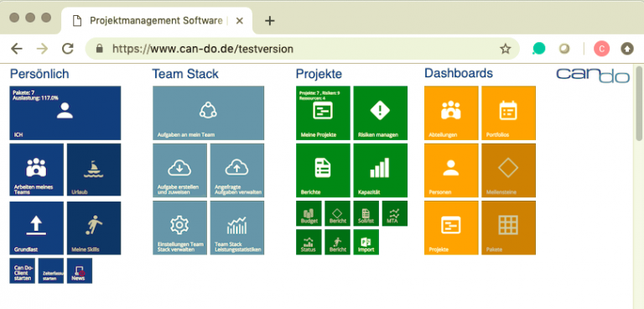This screenshot has width=644, height=309.
Task: Click the Projekte section heading
Action: click(319, 74)
